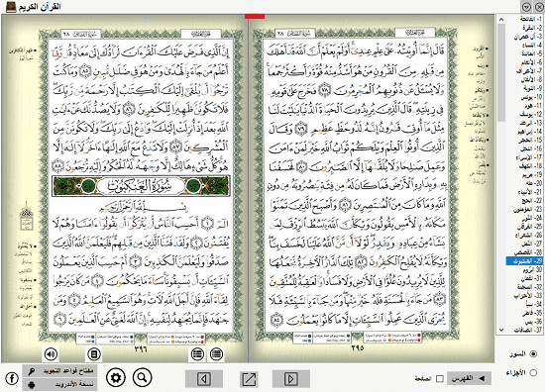The image size is (545, 392).
Task: Play audio recitation with the speaker icon
Action: [52, 354]
